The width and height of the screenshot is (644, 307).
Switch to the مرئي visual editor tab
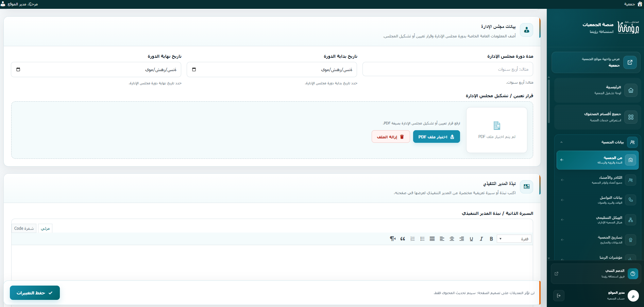click(45, 228)
